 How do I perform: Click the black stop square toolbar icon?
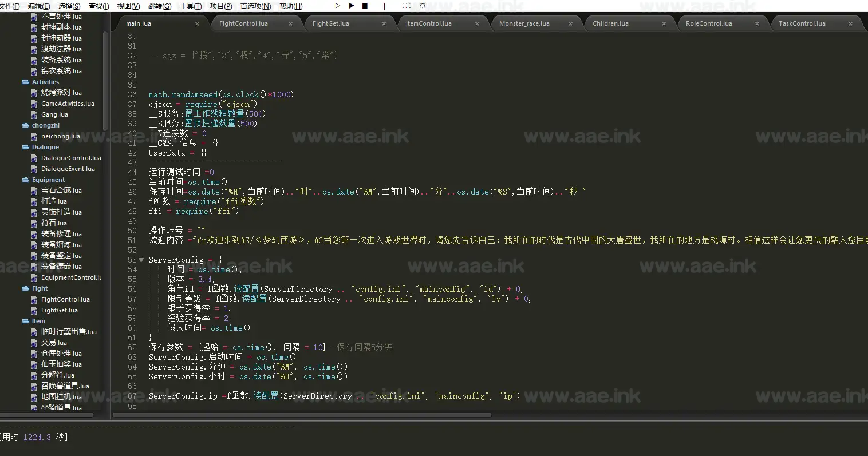click(x=365, y=6)
